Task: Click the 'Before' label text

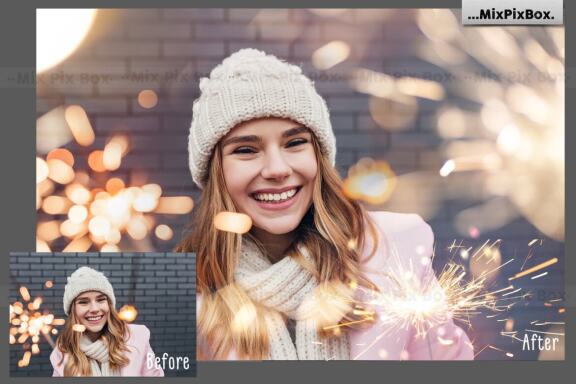Action: point(168,362)
